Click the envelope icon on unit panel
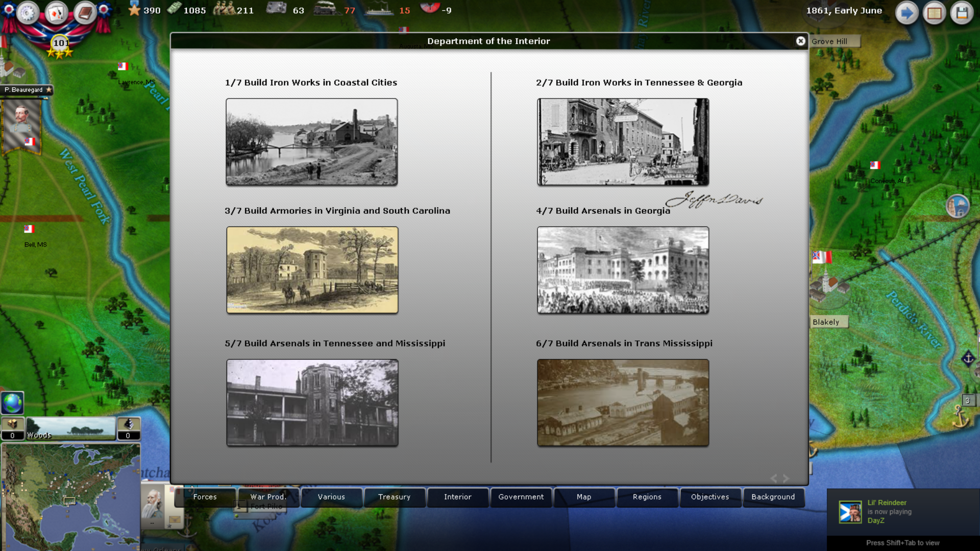 pos(175,520)
